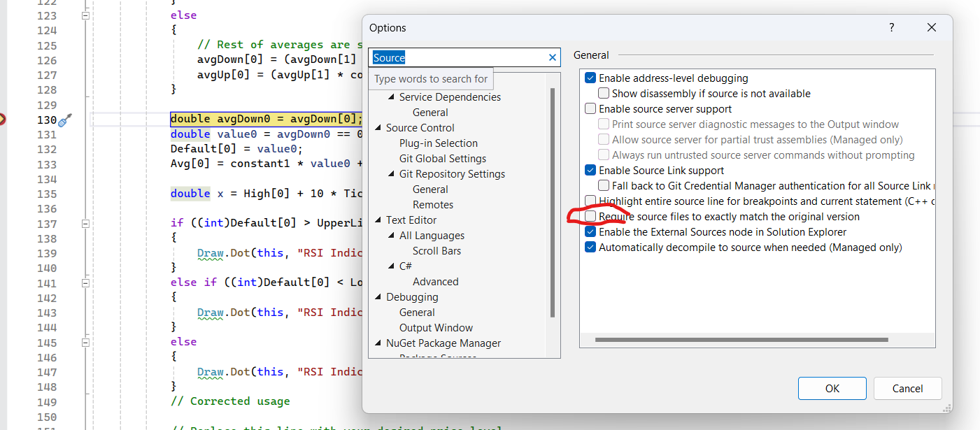This screenshot has height=430, width=980.
Task: Collapse the Text Editor node
Action: click(378, 220)
